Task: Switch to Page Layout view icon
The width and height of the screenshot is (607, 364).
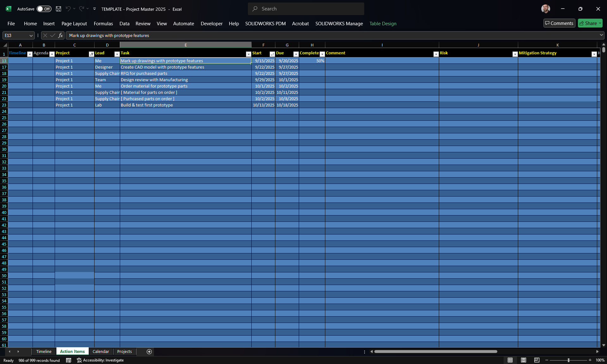Action: pos(524,360)
